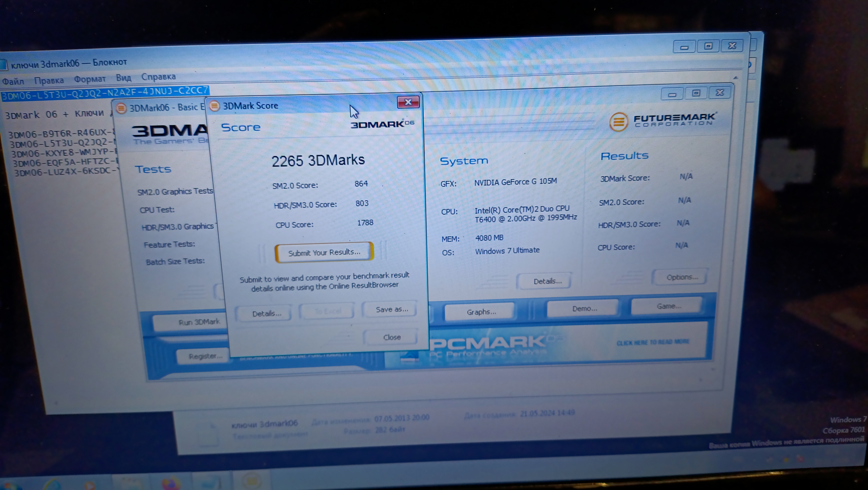The width and height of the screenshot is (868, 490).
Task: Click the Futuremark Corporation logo
Action: (x=663, y=120)
